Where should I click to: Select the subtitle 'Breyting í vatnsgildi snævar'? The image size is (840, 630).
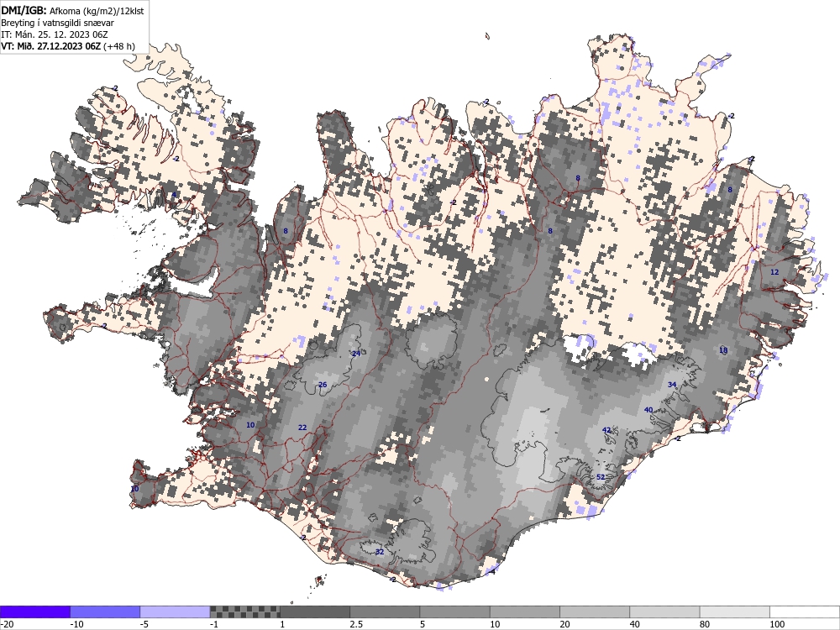tap(57, 23)
